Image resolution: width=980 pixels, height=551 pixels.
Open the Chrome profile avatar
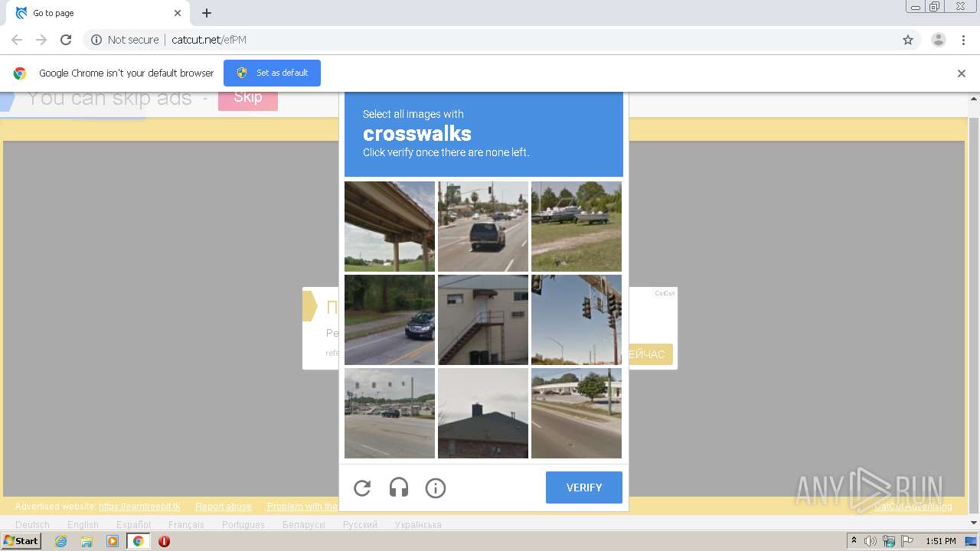(x=939, y=40)
